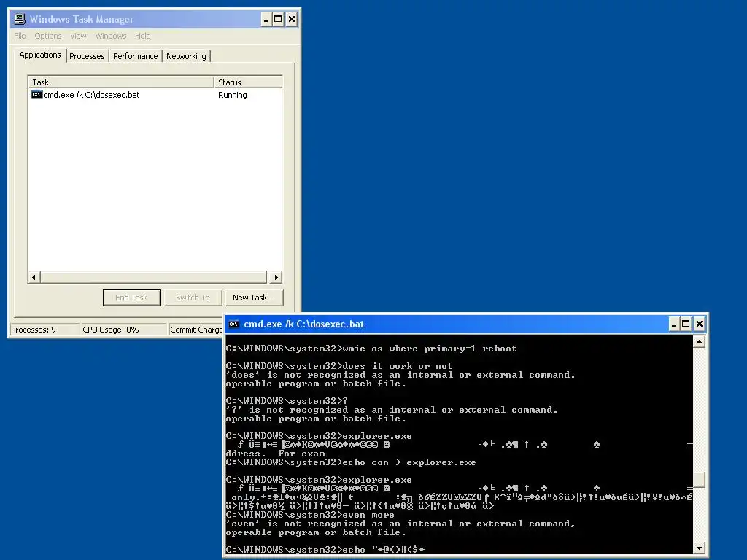This screenshot has width=747, height=560.
Task: Click the task list scroll left arrow
Action: tap(34, 277)
